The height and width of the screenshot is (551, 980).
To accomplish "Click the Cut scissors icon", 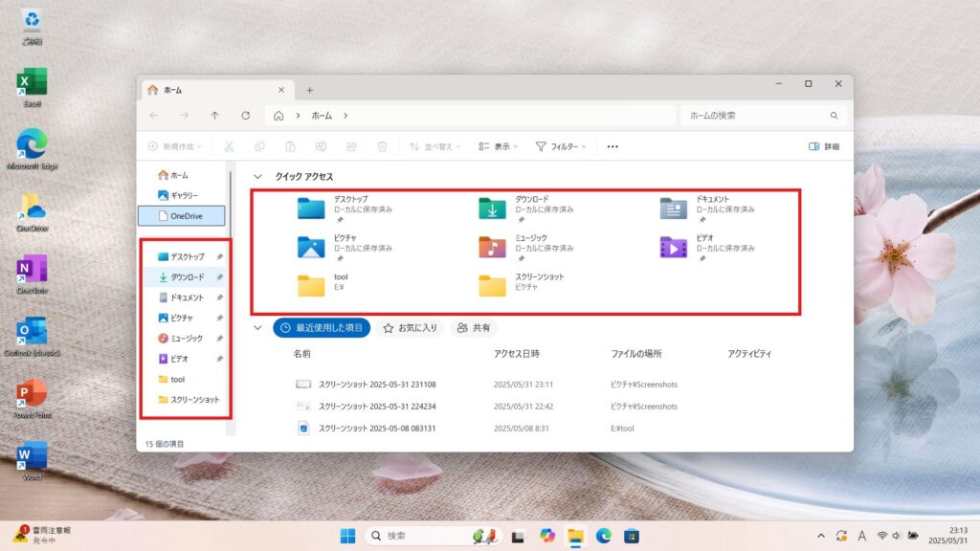I will point(229,146).
